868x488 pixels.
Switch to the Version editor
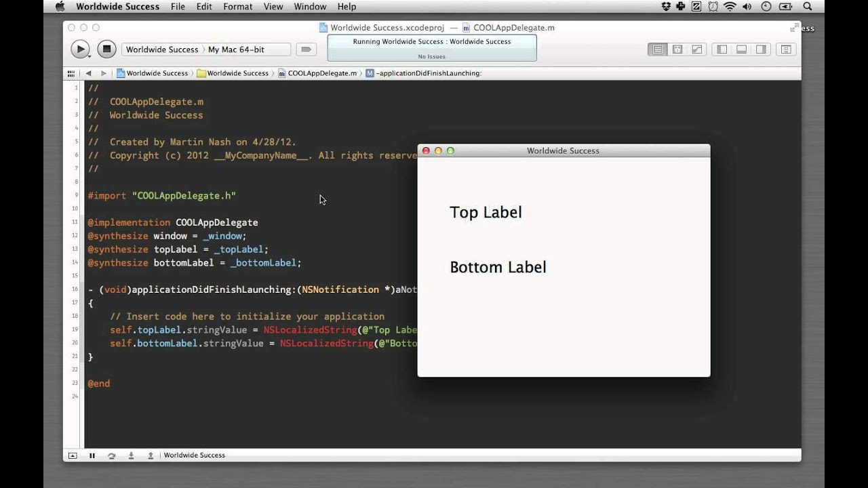coord(696,49)
